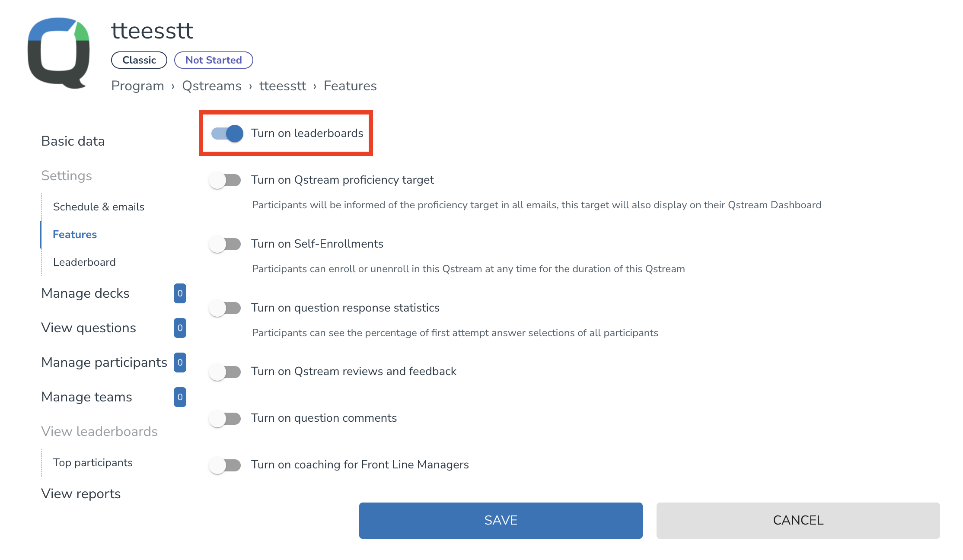Select the Features tab in sidebar

pos(74,234)
